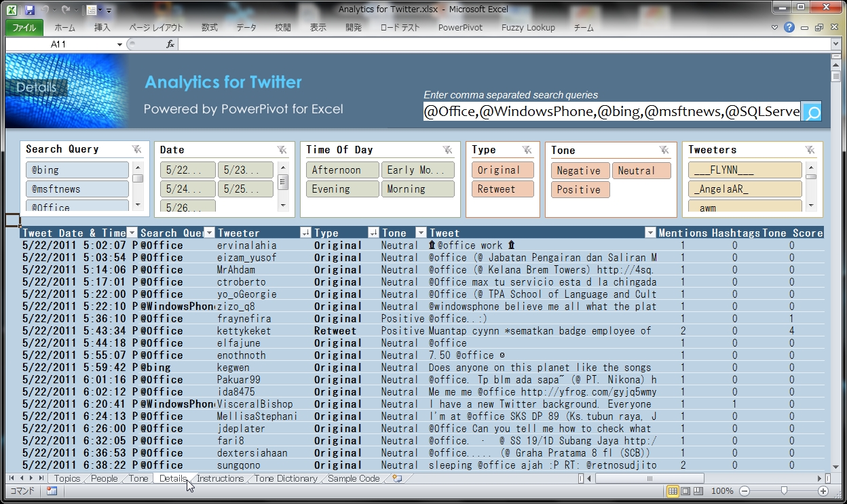847x504 pixels.
Task: Click the zoom out minus button
Action: 745,491
